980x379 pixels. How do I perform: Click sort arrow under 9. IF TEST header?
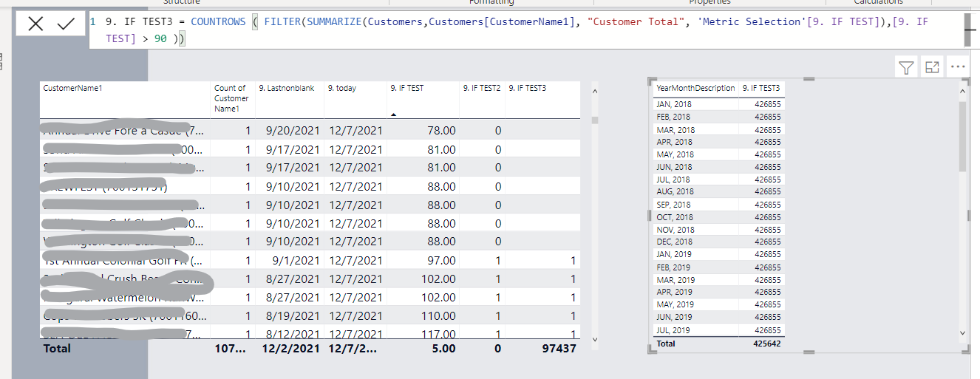(393, 115)
